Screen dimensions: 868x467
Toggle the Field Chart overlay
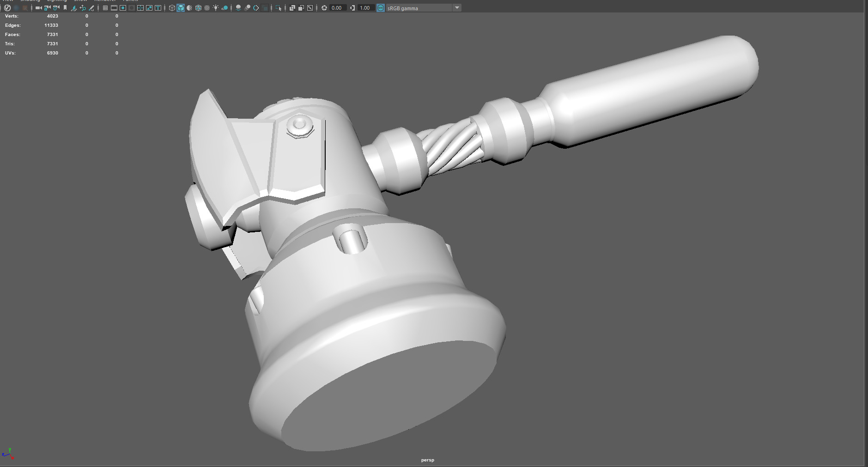(140, 8)
